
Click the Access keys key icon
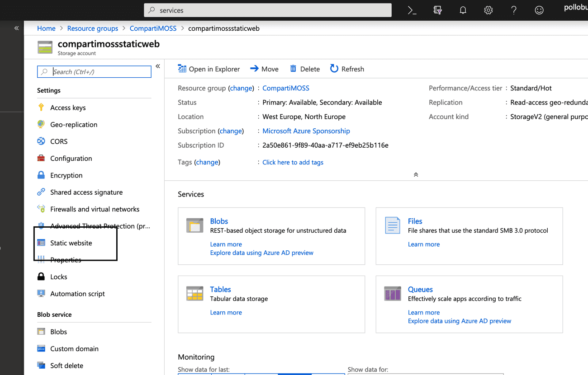point(41,107)
